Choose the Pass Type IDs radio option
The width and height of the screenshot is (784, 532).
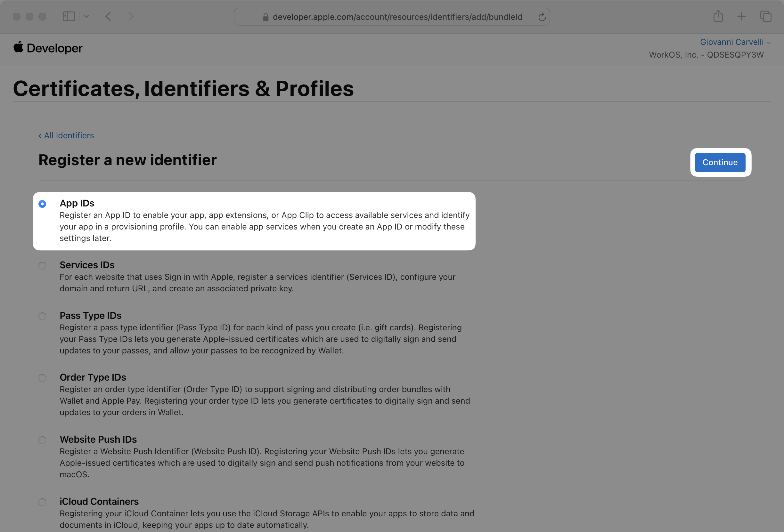pyautogui.click(x=42, y=316)
